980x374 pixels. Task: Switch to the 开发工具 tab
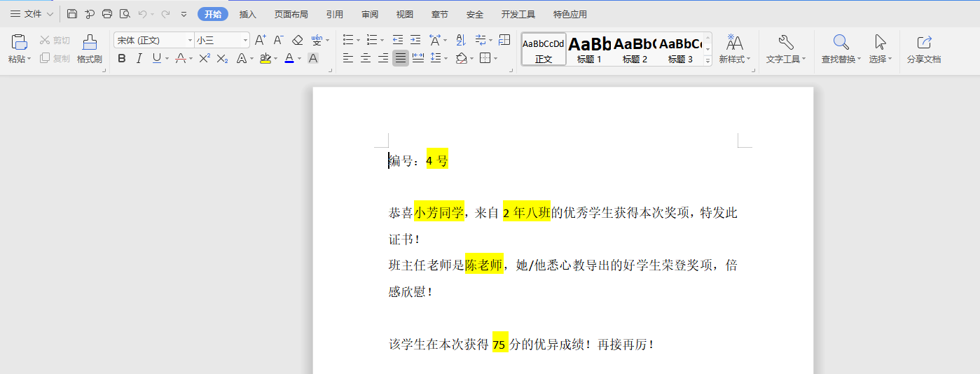click(x=518, y=14)
